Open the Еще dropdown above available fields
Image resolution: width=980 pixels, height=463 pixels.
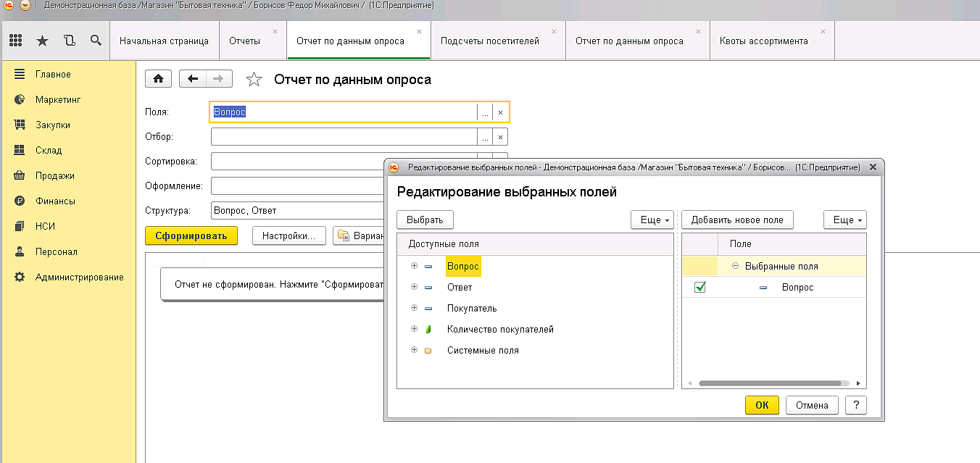(652, 220)
